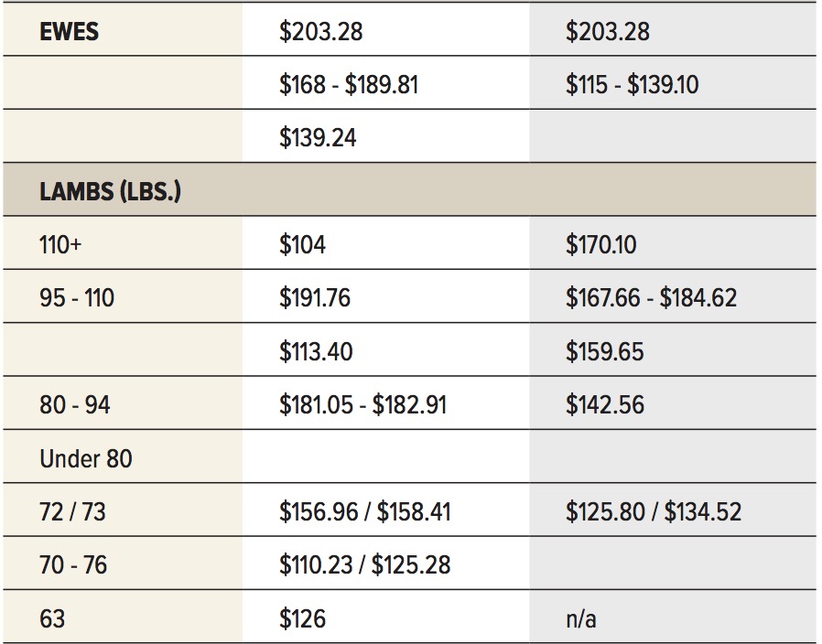The height and width of the screenshot is (644, 822).
Task: Select the LAMBS (LBS.) section header
Action: tap(110, 191)
